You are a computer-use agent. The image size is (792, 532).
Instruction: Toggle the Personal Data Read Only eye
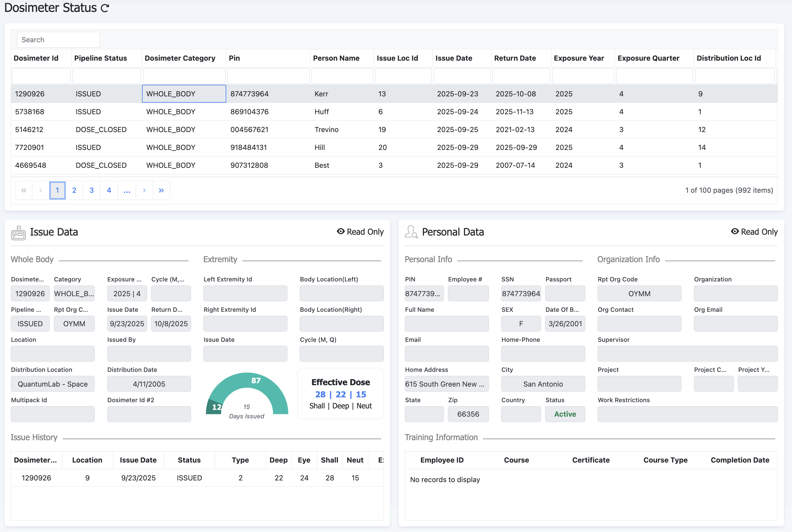tap(735, 231)
